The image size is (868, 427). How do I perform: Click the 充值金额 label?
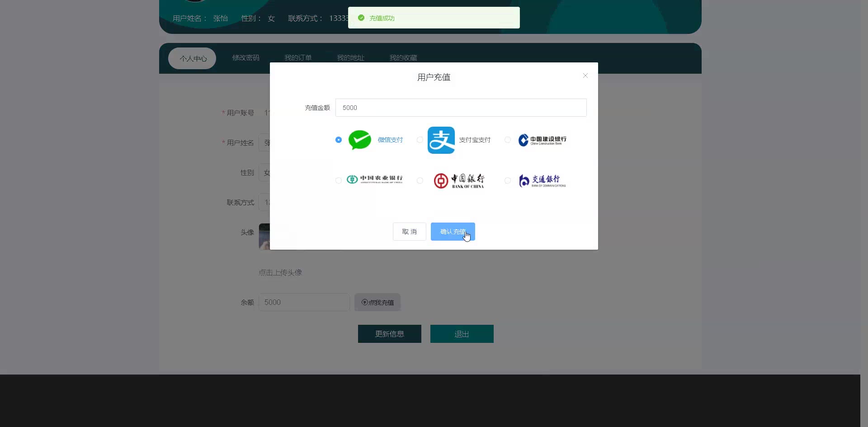317,108
